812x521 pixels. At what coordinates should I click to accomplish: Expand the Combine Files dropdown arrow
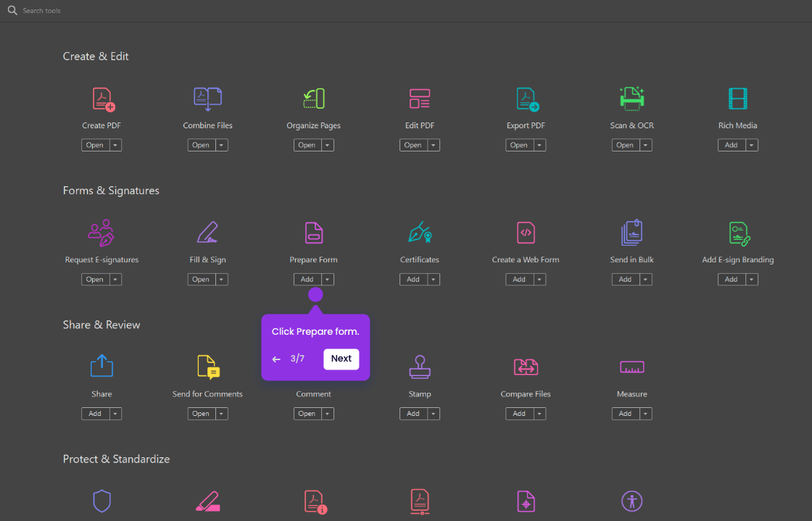tap(222, 146)
